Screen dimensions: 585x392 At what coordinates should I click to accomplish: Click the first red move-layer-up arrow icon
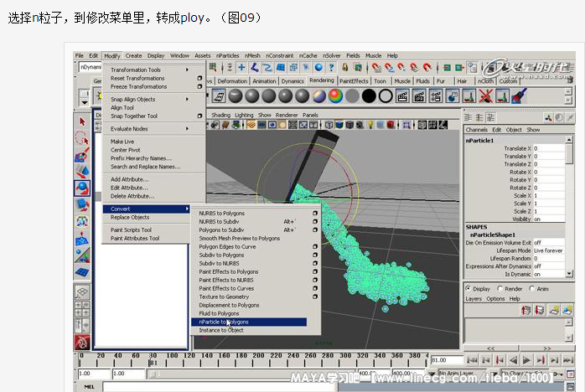click(525, 310)
